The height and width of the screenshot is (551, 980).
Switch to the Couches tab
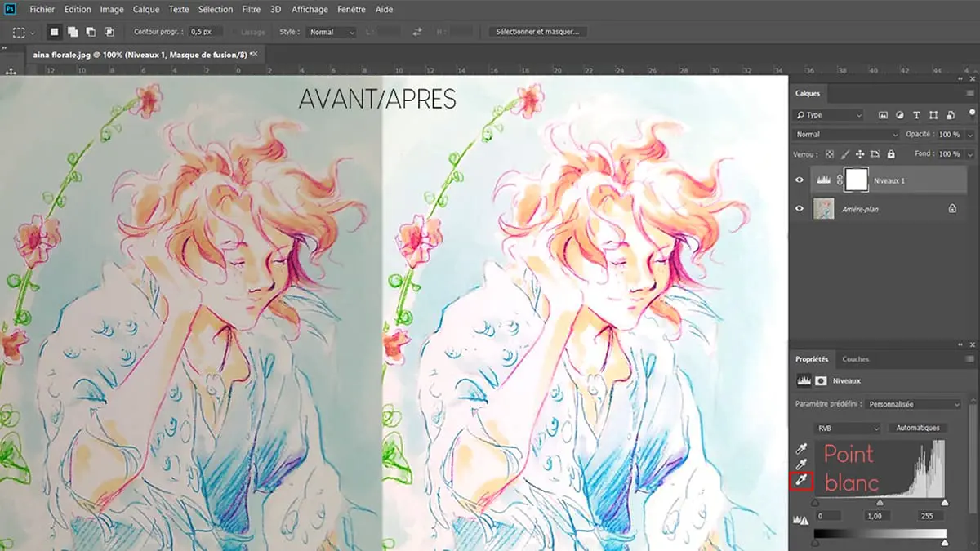pos(855,359)
